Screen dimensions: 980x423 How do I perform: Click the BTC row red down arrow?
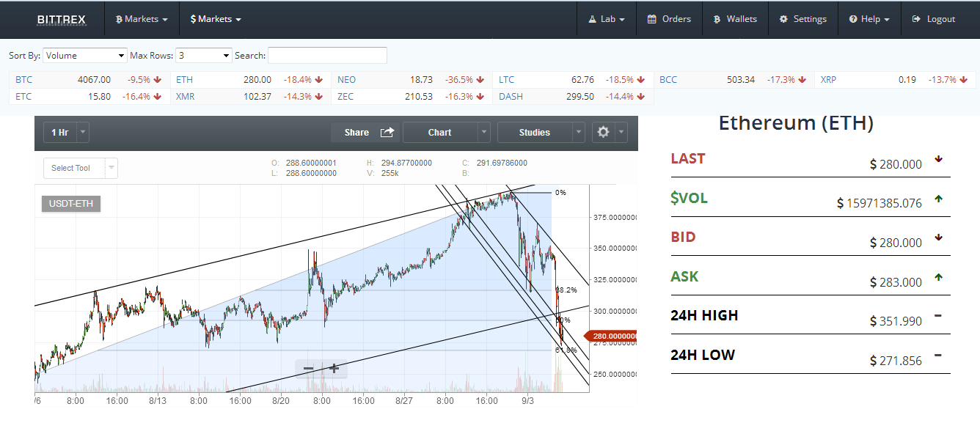click(158, 79)
